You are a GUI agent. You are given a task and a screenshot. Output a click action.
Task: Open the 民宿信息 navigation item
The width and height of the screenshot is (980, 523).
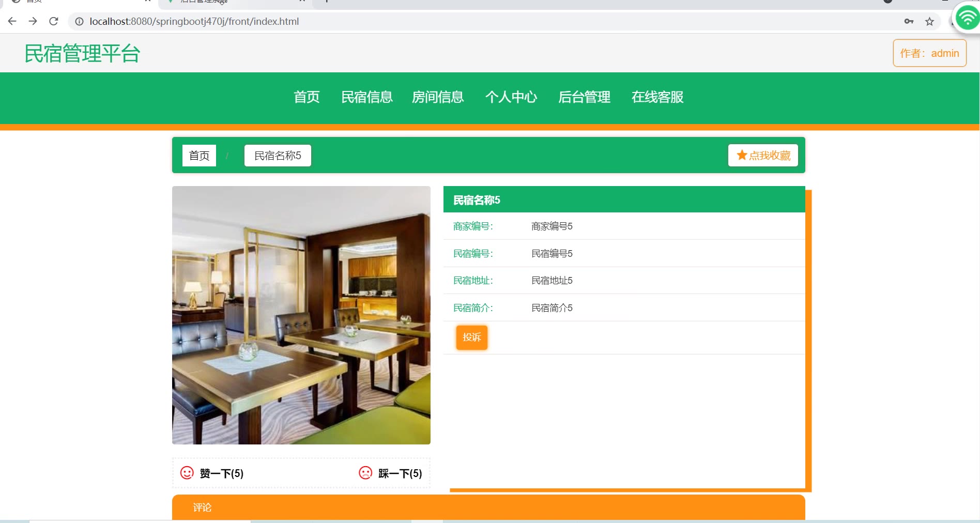pyautogui.click(x=367, y=97)
